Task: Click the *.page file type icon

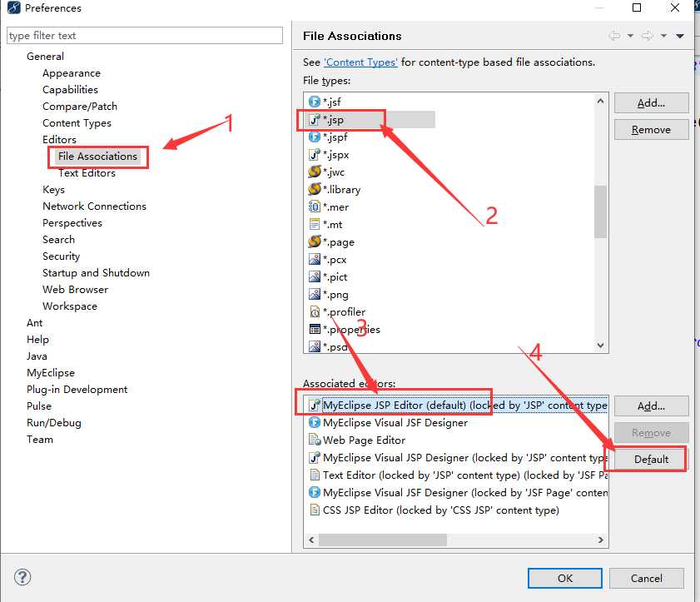Action: 315,241
